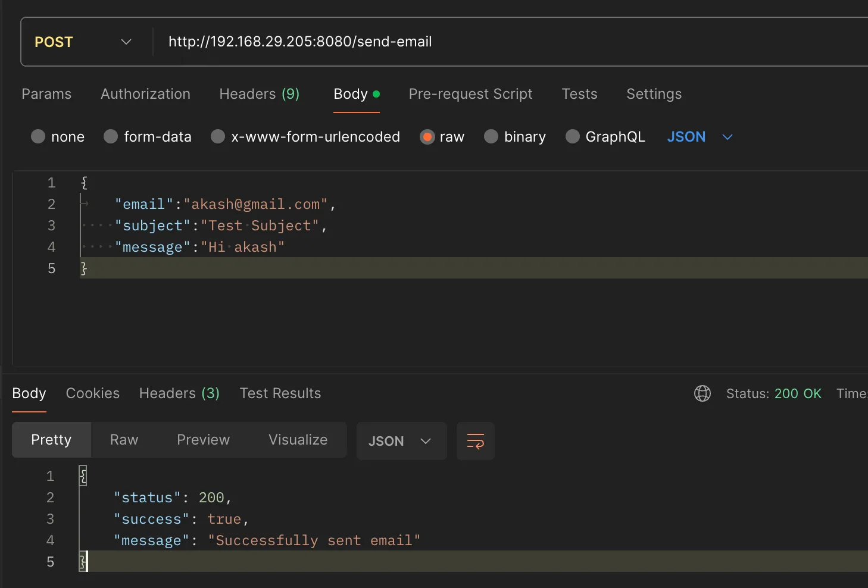Toggle the response word wrap icon
Screen dimensions: 868x588
pyautogui.click(x=475, y=441)
